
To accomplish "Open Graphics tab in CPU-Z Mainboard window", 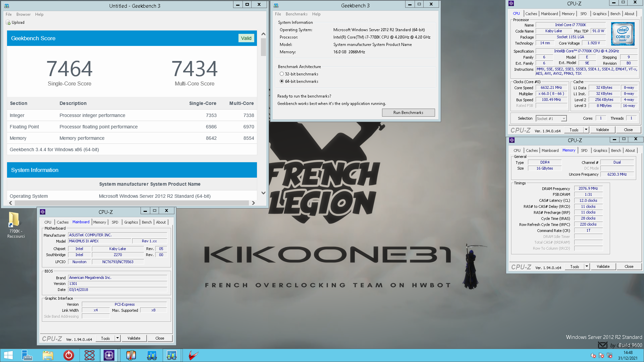I will point(131,222).
